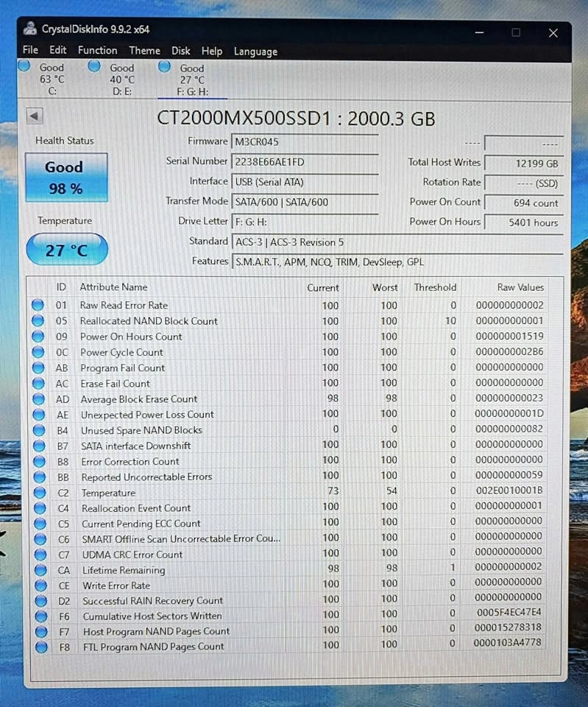The image size is (588, 707).
Task: Click the status circle for Write Error Rate
Action: coord(41,585)
